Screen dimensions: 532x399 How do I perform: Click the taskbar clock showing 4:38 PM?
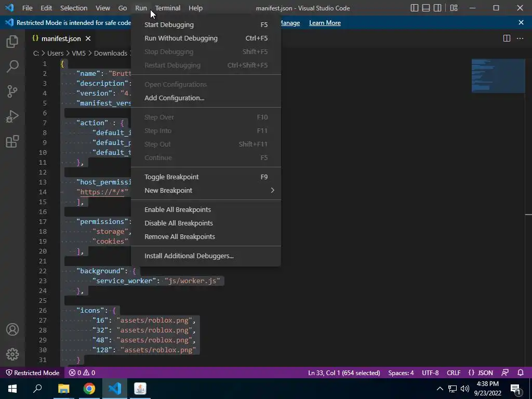click(487, 389)
